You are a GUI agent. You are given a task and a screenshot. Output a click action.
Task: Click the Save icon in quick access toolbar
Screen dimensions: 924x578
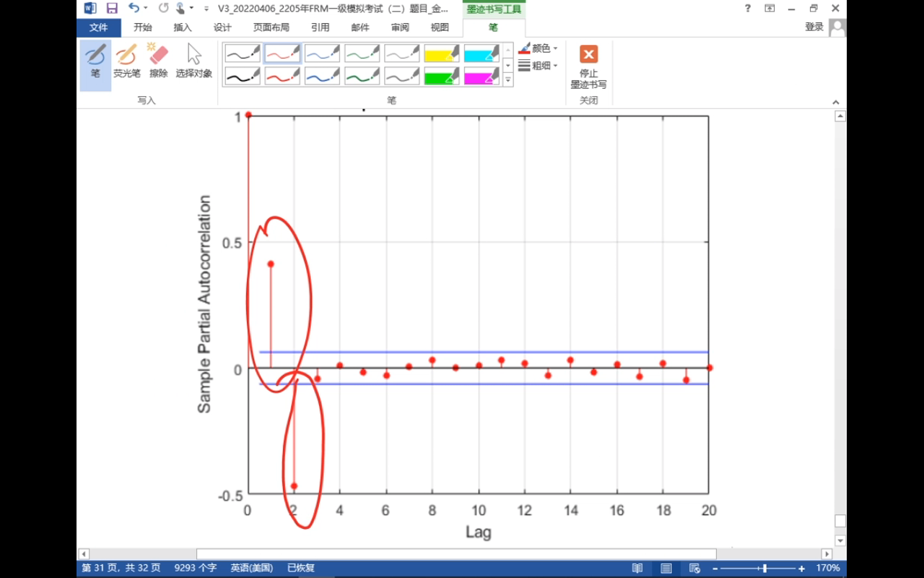[x=112, y=9]
